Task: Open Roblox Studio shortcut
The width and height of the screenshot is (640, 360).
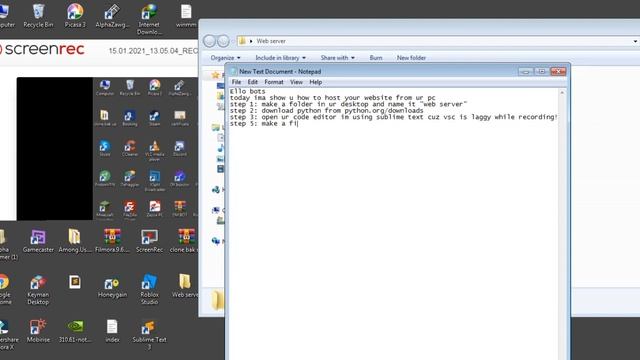Action: (149, 289)
